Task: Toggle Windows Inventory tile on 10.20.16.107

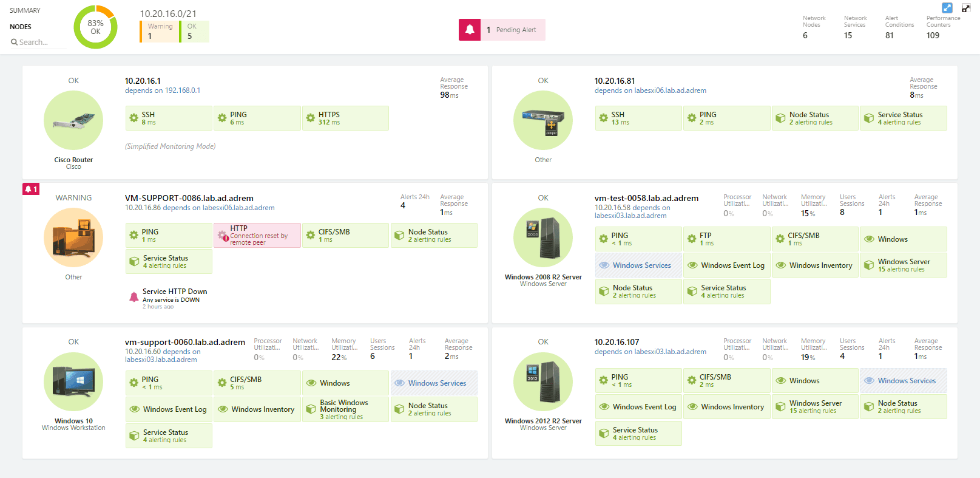Action: click(x=727, y=407)
